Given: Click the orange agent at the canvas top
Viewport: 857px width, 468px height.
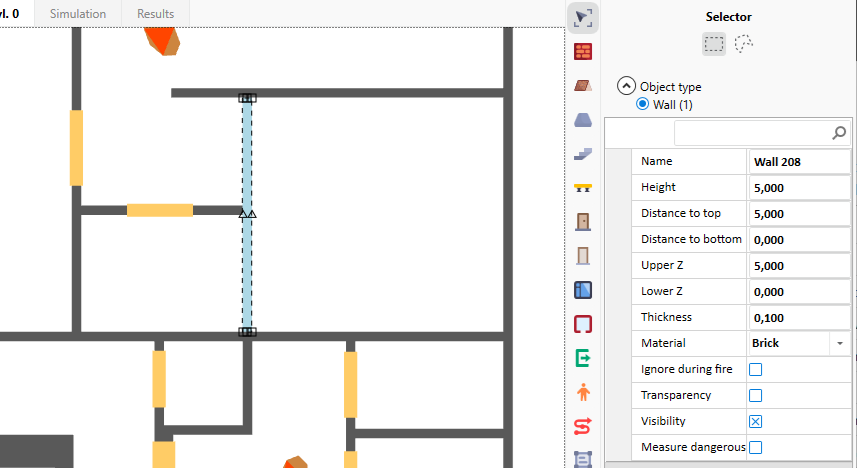Looking at the screenshot, I should tap(162, 40).
